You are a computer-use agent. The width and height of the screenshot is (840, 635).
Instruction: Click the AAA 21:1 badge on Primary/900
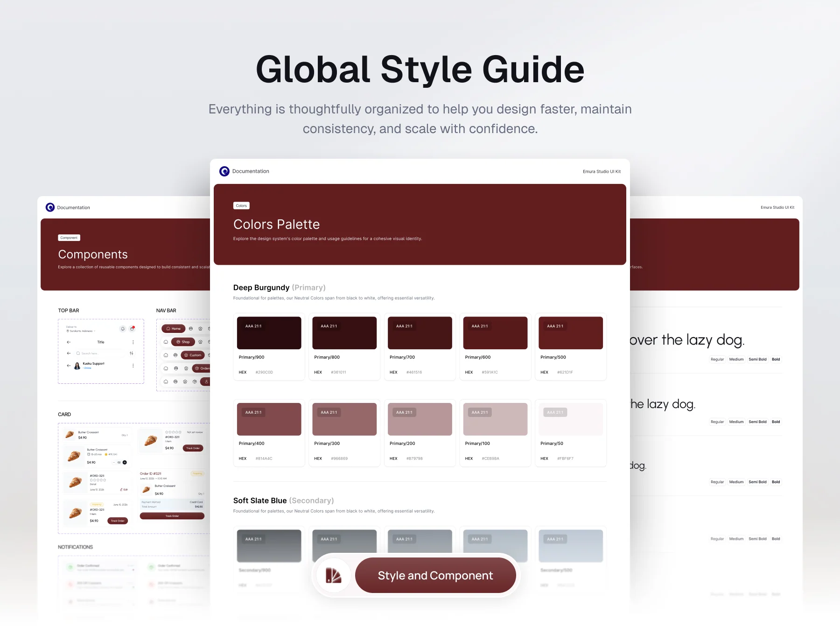point(253,326)
